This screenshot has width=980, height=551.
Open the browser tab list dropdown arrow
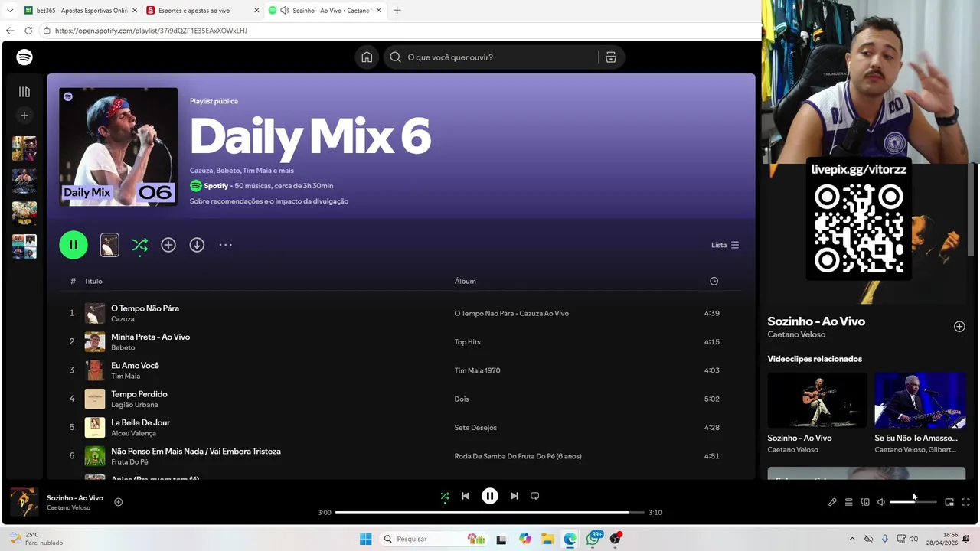tap(10, 11)
